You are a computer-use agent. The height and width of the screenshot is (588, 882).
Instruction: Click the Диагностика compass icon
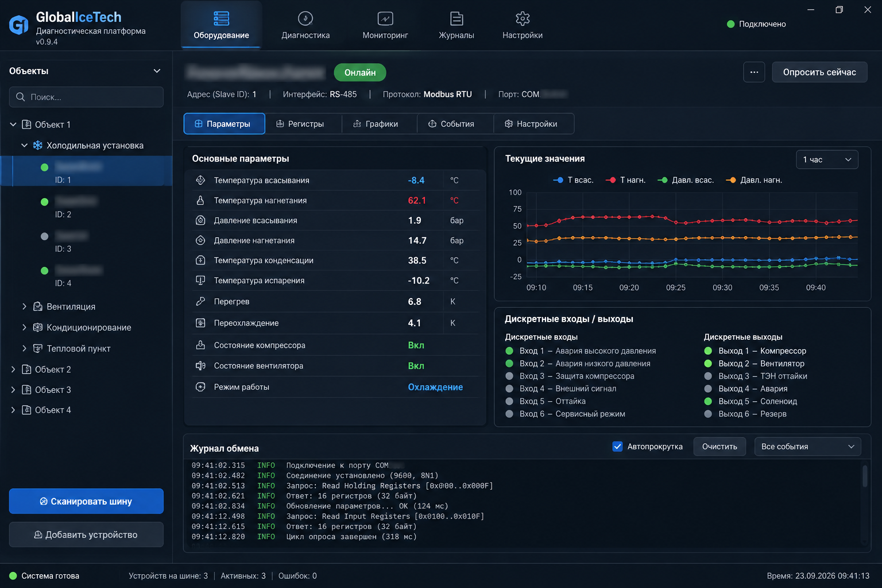point(305,18)
